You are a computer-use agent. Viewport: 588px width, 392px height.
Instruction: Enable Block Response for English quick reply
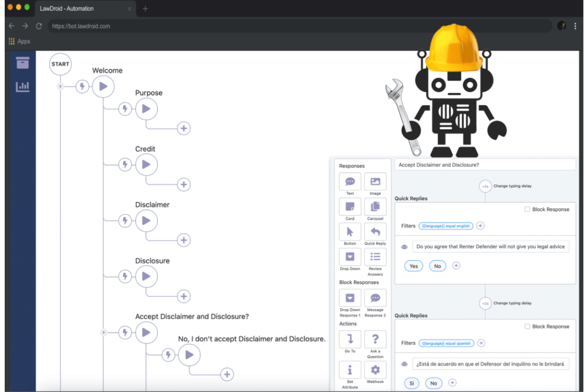[527, 209]
